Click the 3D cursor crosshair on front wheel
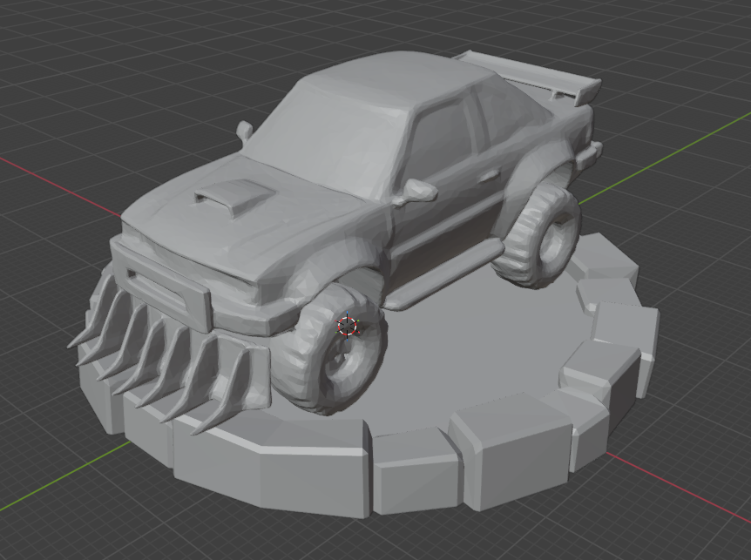The image size is (751, 560). point(348,326)
